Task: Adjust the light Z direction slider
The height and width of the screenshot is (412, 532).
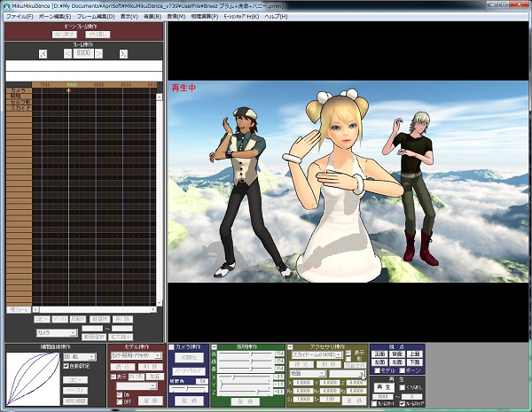Action: [245, 392]
